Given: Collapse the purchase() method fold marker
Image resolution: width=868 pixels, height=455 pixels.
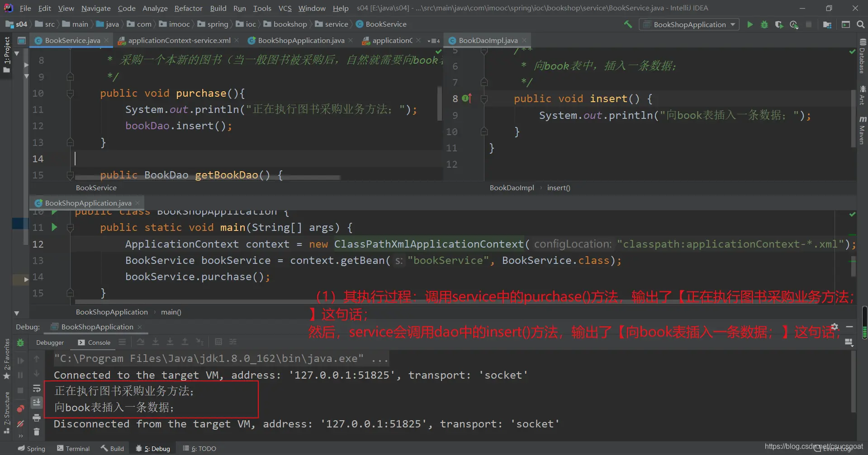Looking at the screenshot, I should coord(70,94).
